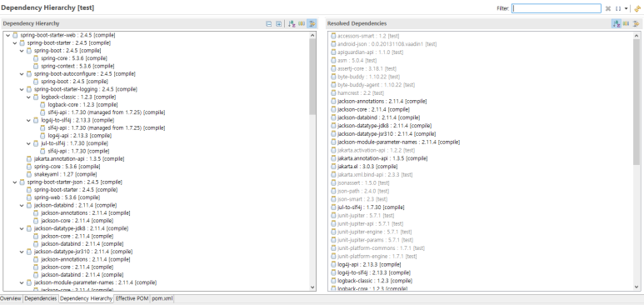The width and height of the screenshot is (644, 305).
Task: Toggle sort icon in Resolved Dependencies header
Action: click(x=616, y=24)
